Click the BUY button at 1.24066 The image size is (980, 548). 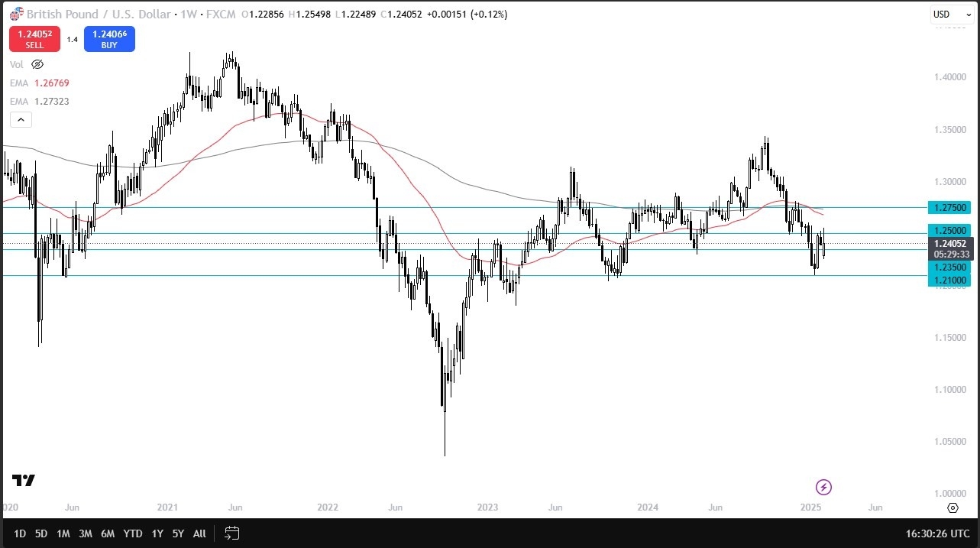coord(108,38)
